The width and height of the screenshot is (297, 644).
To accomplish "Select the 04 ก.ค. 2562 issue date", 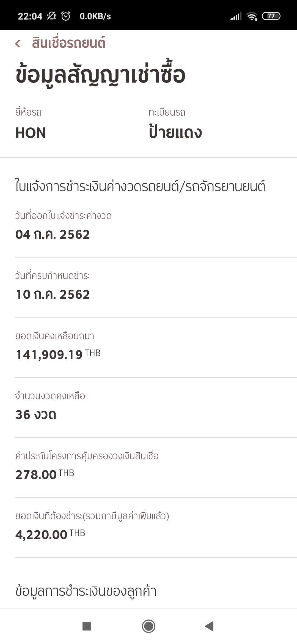I will click(x=53, y=234).
